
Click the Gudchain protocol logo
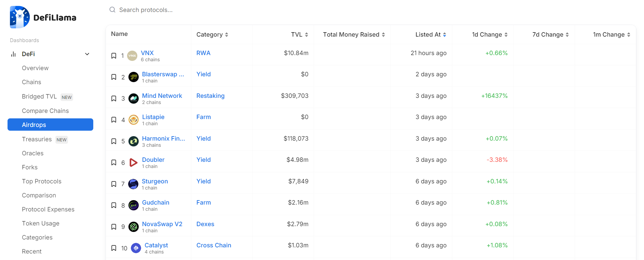pos(134,205)
